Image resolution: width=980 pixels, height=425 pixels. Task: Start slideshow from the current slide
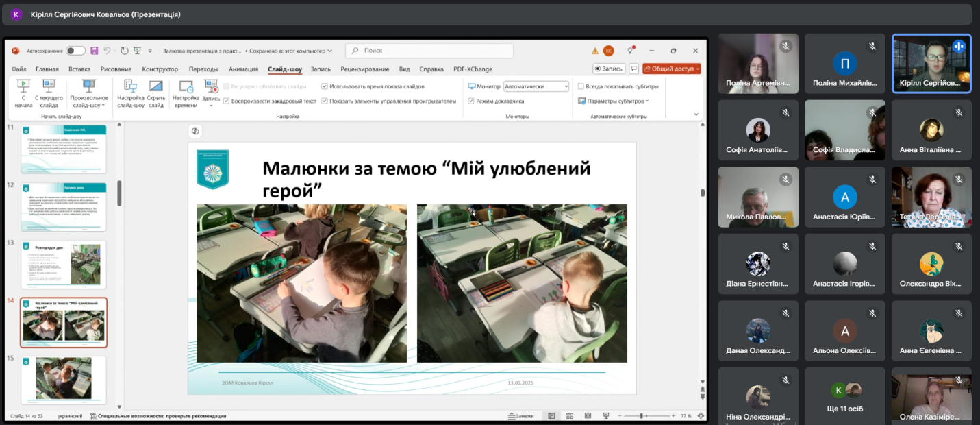49,92
